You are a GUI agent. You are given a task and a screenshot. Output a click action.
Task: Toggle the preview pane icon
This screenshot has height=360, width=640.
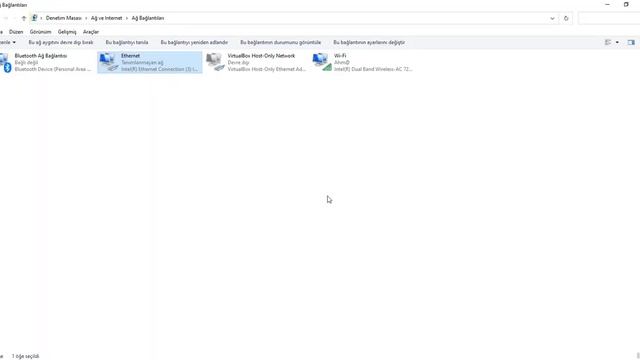click(x=631, y=42)
